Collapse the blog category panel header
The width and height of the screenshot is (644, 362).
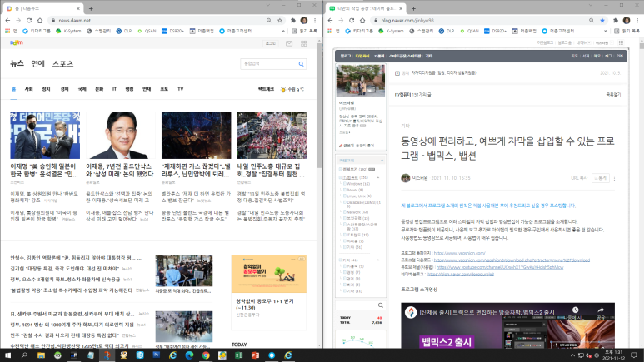pyautogui.click(x=382, y=161)
